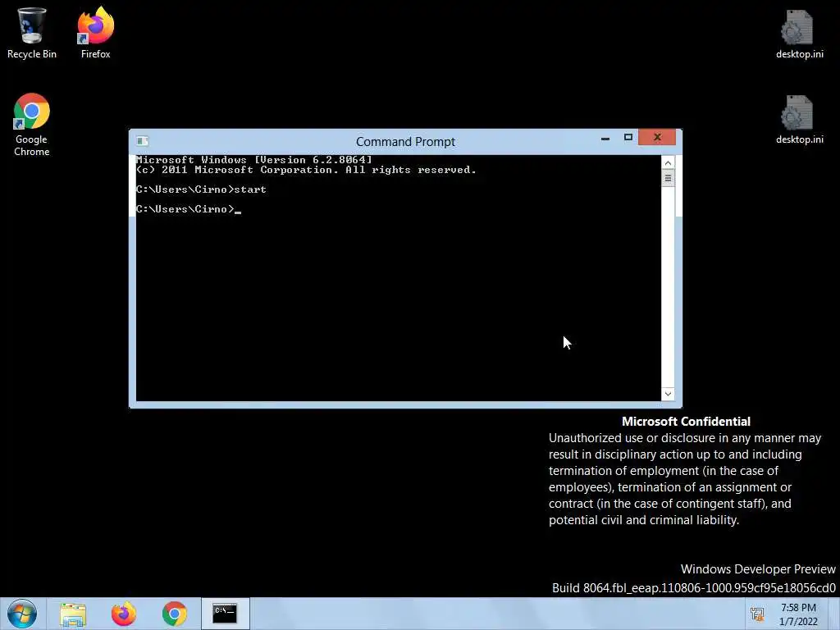Close the Command Prompt window
This screenshot has height=630, width=840.
pyautogui.click(x=657, y=138)
